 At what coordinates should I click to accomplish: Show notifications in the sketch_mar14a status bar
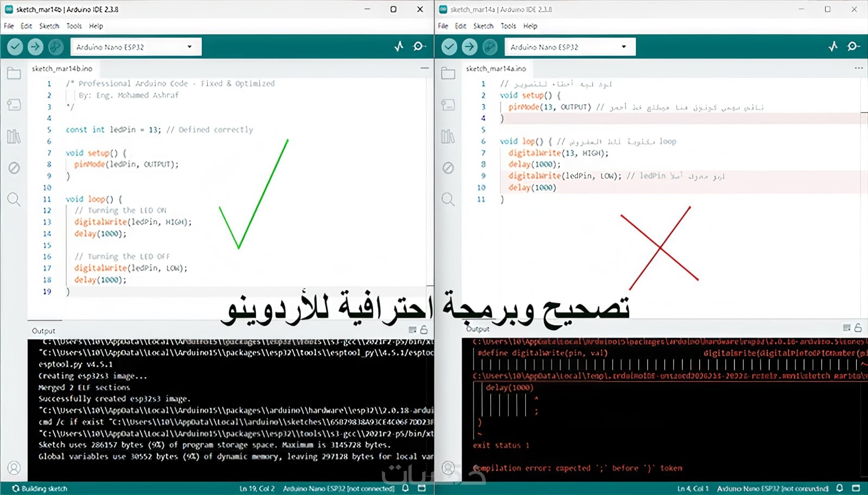(840, 488)
